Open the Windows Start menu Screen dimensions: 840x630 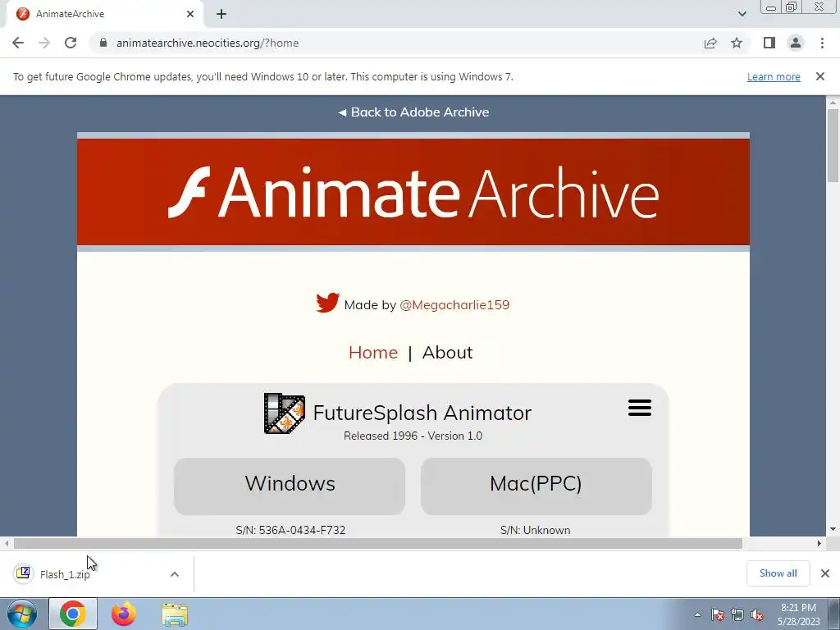[x=22, y=614]
